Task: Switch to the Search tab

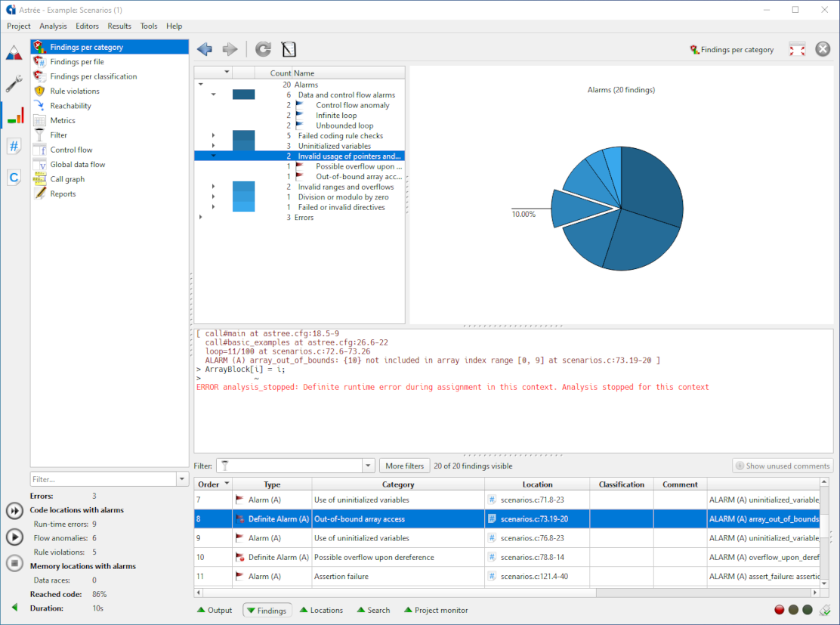Action: 373,610
